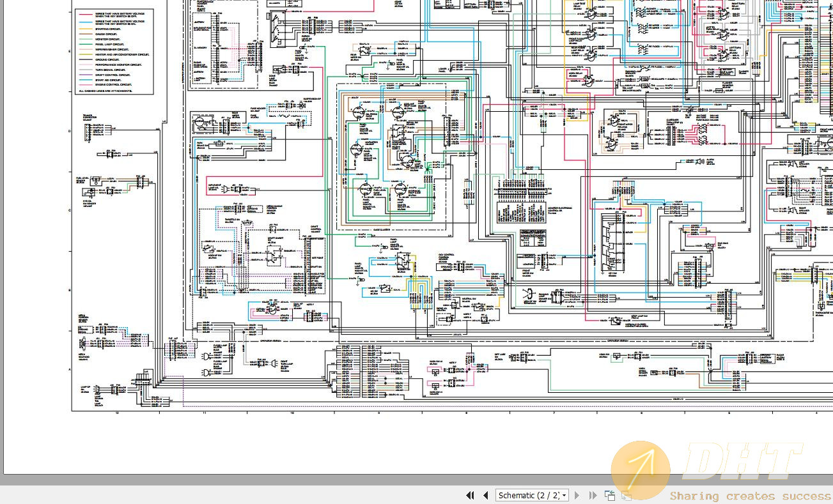Click the open-in-new-window toolbar icon
This screenshot has height=504, width=833.
(609, 495)
